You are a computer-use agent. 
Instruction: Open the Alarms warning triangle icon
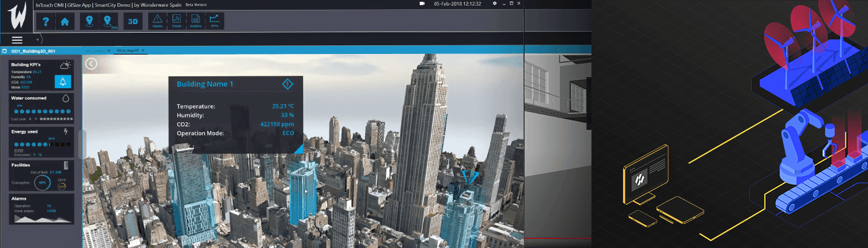[x=157, y=21]
